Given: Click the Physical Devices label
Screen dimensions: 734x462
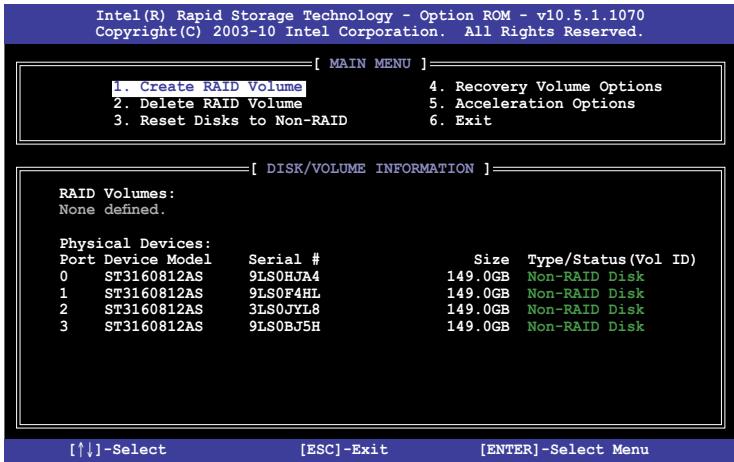Looking at the screenshot, I should click(x=135, y=243).
